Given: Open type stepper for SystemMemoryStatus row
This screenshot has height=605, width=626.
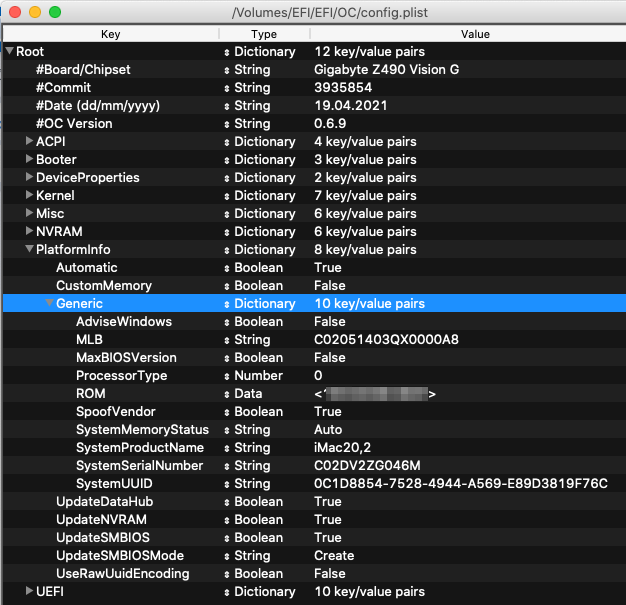Looking at the screenshot, I should [227, 430].
